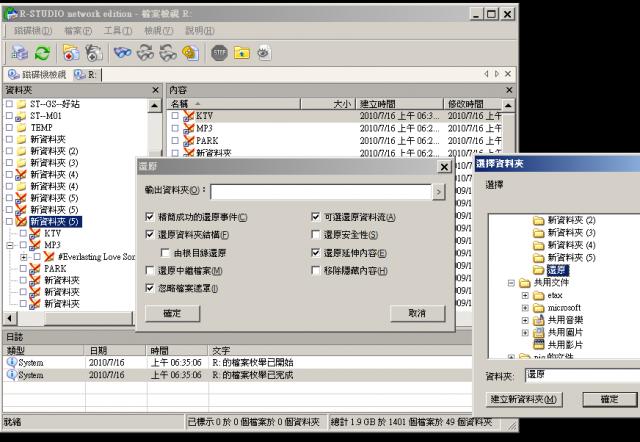
Task: Click the folder icon beside ST--M01
Action: click(21, 116)
